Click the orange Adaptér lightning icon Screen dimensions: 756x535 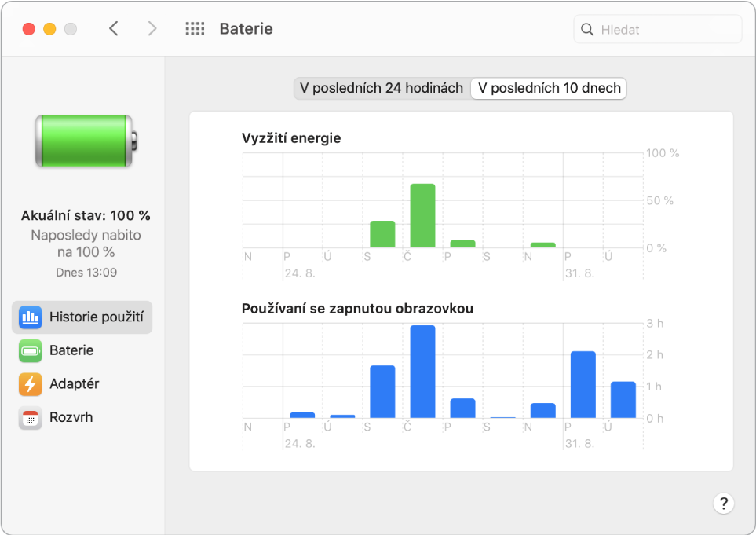(31, 384)
